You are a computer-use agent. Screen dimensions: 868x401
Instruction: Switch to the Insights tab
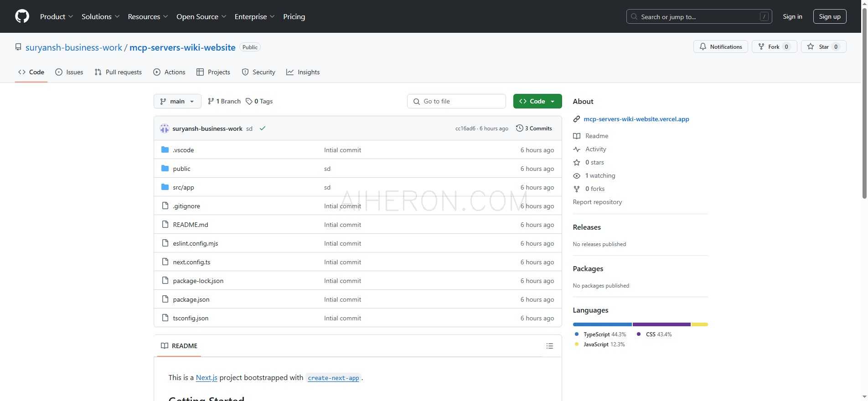pyautogui.click(x=303, y=72)
